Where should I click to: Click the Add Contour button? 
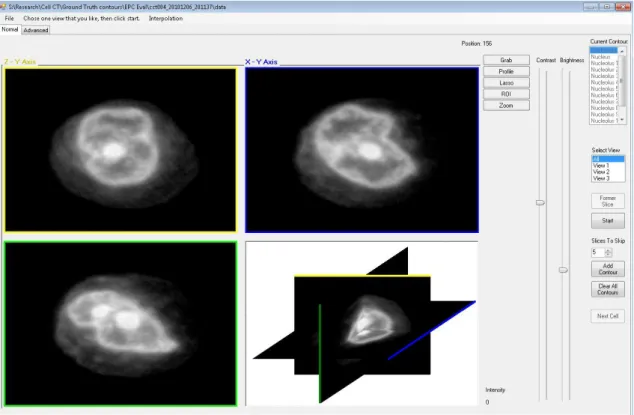pyautogui.click(x=607, y=269)
